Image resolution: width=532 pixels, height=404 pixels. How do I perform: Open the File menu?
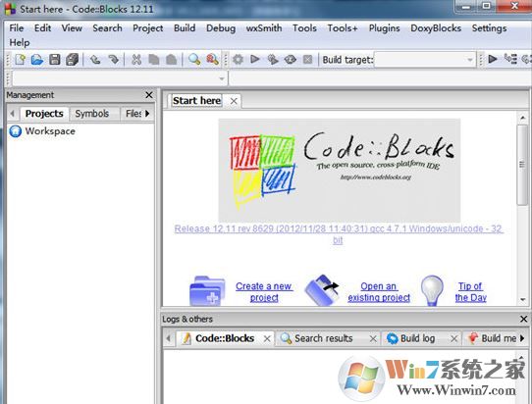[x=17, y=28]
